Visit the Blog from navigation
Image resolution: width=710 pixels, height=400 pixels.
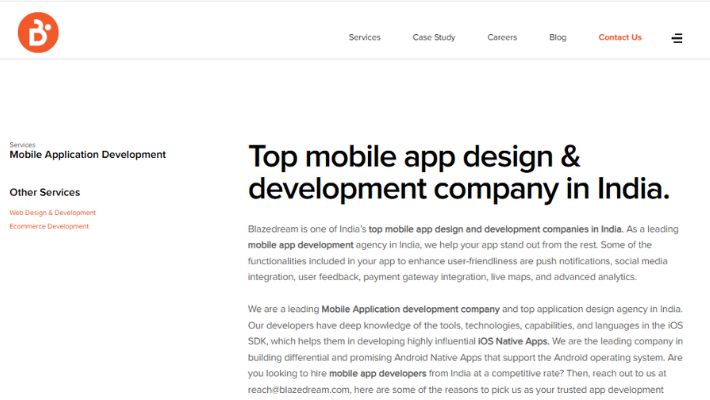557,37
